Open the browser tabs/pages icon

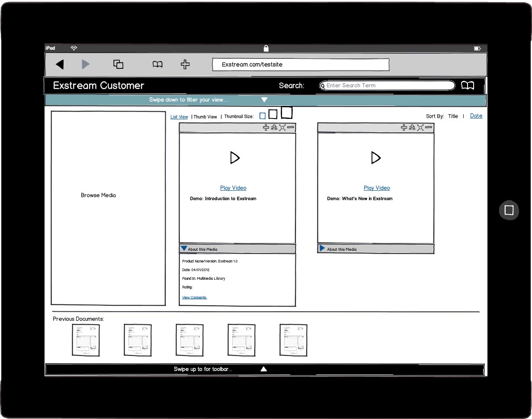[118, 64]
